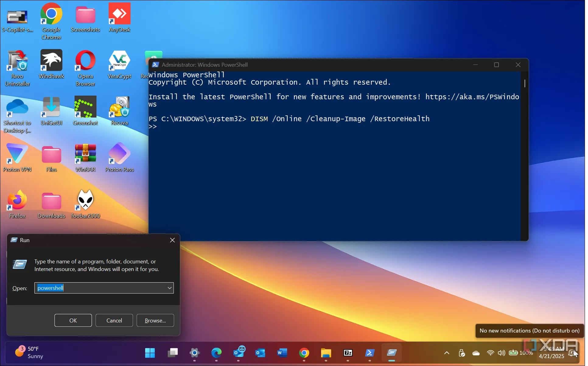Select the Run dialog taskbar icon
Image resolution: width=588 pixels, height=366 pixels.
pos(392,353)
